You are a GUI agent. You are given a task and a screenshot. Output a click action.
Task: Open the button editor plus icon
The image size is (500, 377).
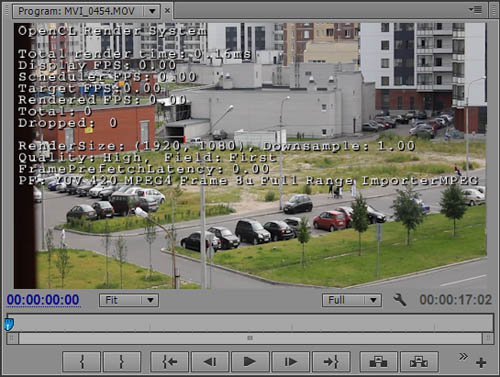tap(481, 363)
